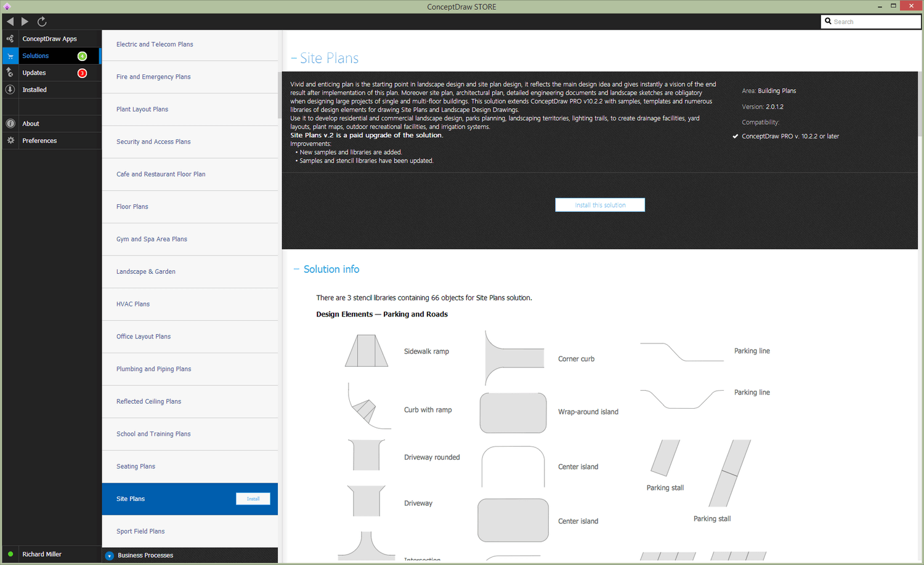Image resolution: width=924 pixels, height=565 pixels.
Task: Click the Solutions shopping cart icon
Action: coord(10,56)
